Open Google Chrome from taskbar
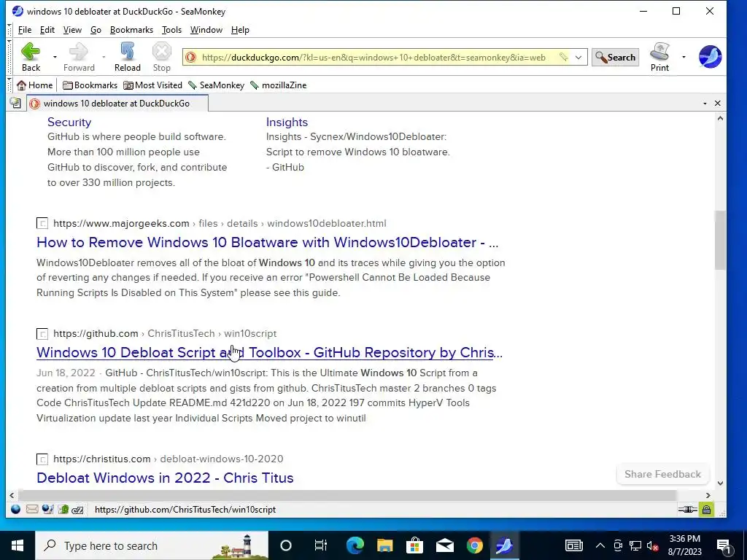The image size is (747, 560). pyautogui.click(x=474, y=545)
